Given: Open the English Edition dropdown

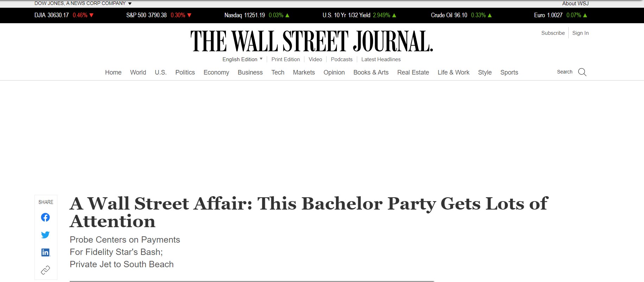Looking at the screenshot, I should pos(242,59).
